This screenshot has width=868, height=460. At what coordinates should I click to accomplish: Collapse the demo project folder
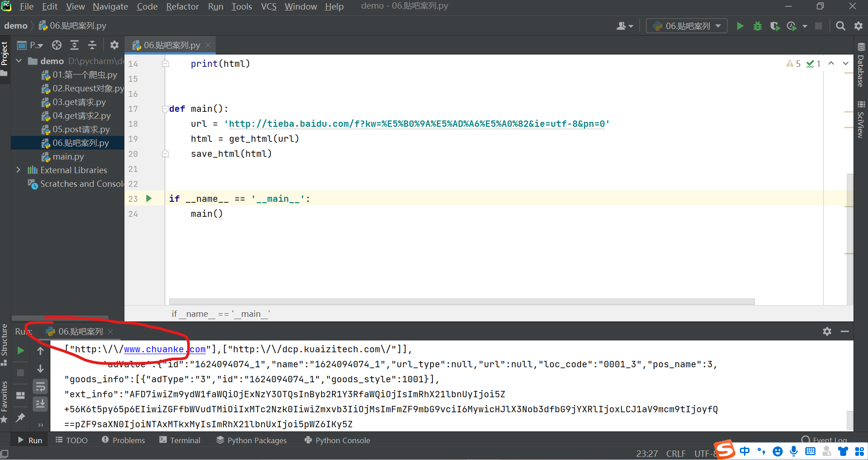(x=19, y=60)
